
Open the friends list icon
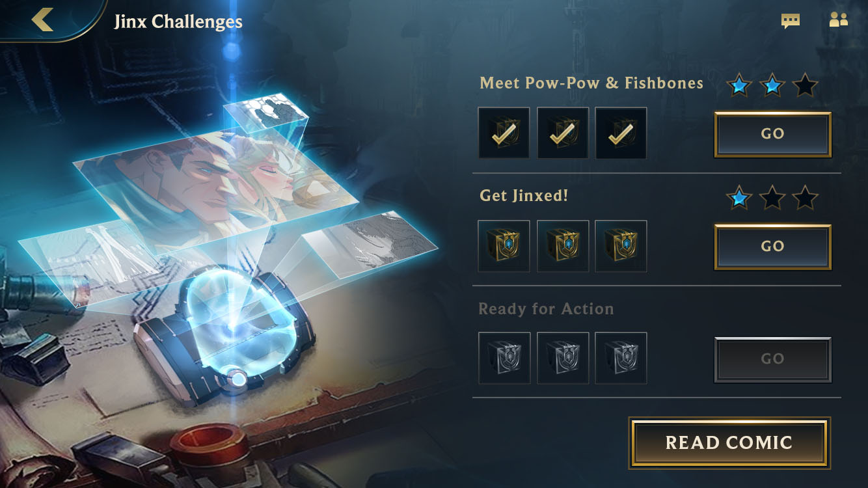pyautogui.click(x=838, y=20)
